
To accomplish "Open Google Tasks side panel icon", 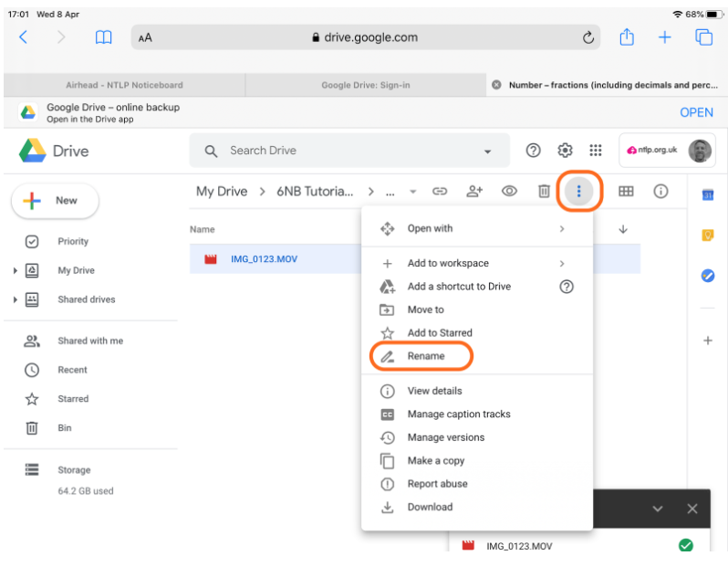I will pos(707,276).
